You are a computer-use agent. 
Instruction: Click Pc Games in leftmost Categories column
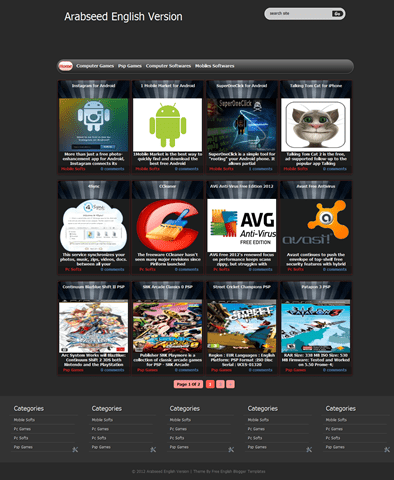coord(22,429)
